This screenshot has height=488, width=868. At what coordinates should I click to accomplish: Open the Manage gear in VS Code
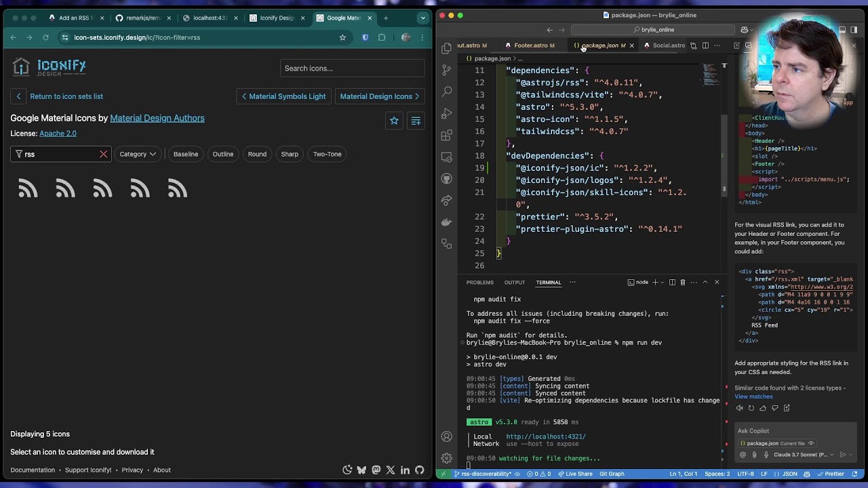click(x=446, y=458)
